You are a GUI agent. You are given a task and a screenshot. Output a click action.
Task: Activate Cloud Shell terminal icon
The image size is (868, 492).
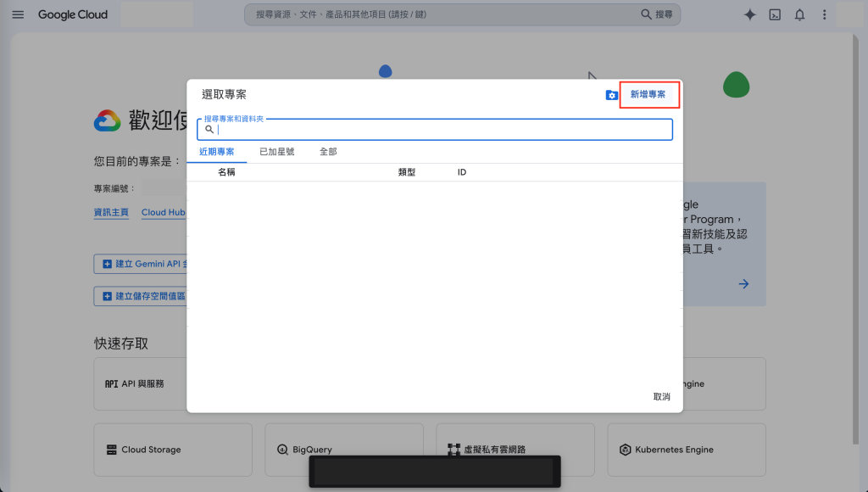(775, 15)
